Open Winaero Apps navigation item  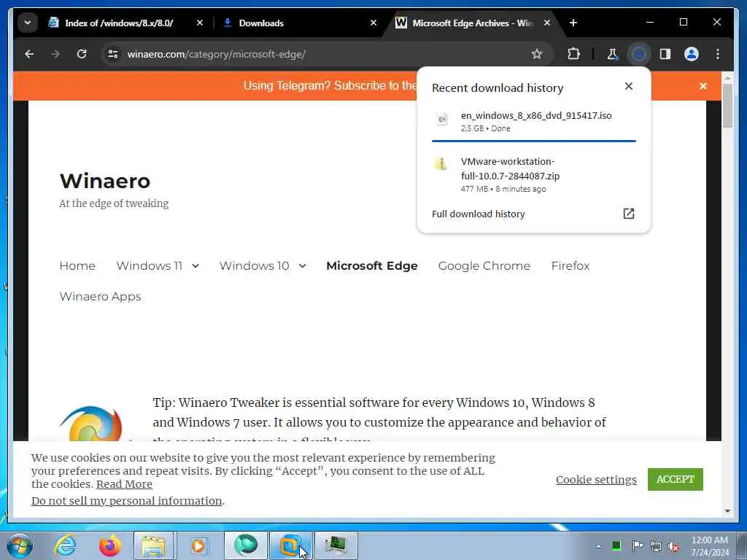tap(100, 296)
